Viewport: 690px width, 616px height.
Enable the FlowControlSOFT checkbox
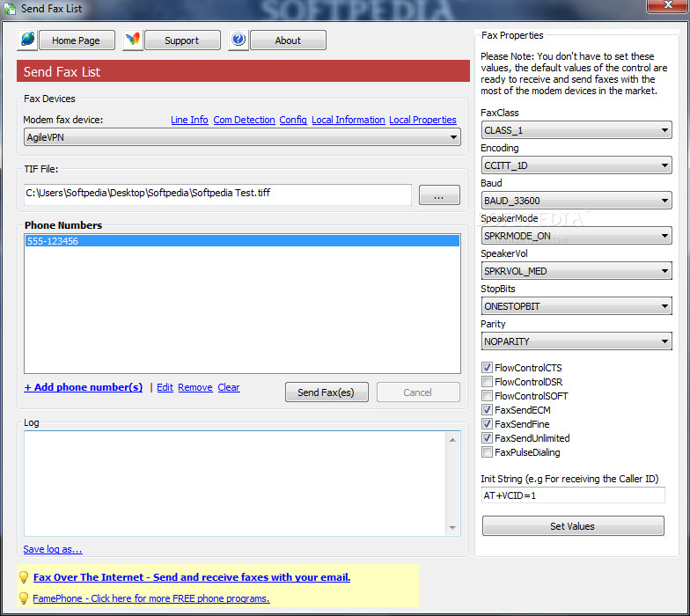coord(487,396)
